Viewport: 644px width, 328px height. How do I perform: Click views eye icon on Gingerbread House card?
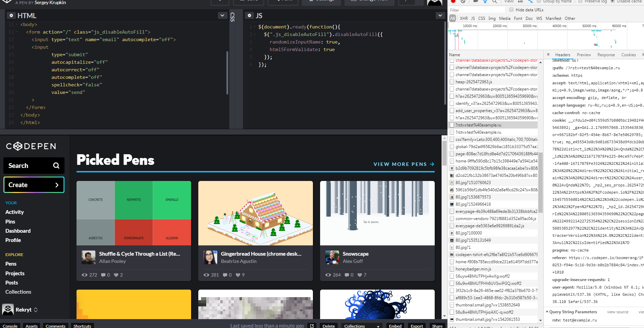(x=206, y=275)
